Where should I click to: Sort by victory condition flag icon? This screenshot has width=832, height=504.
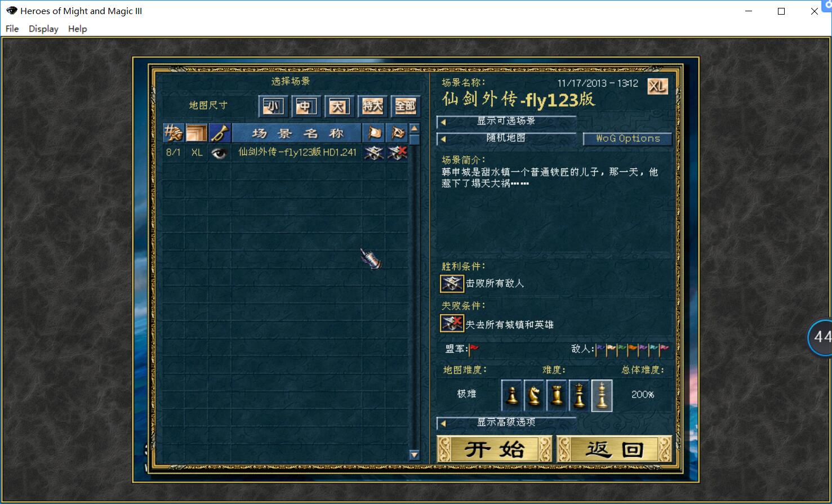tap(374, 133)
